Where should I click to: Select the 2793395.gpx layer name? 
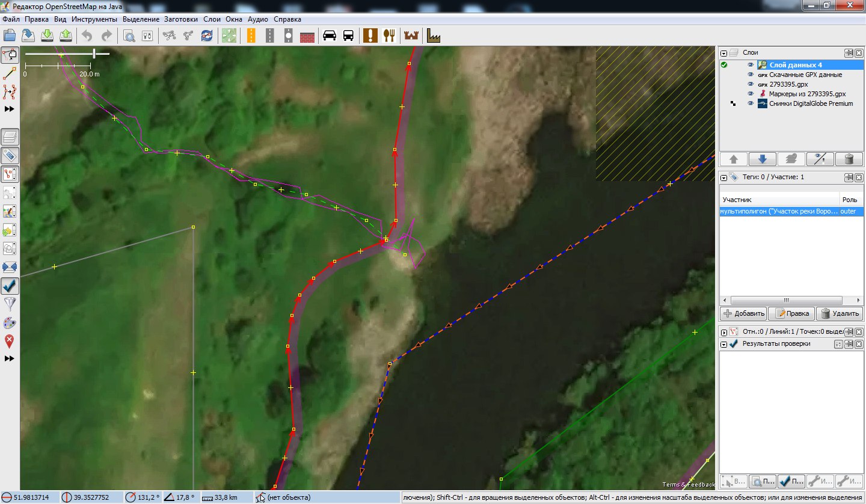pyautogui.click(x=788, y=84)
